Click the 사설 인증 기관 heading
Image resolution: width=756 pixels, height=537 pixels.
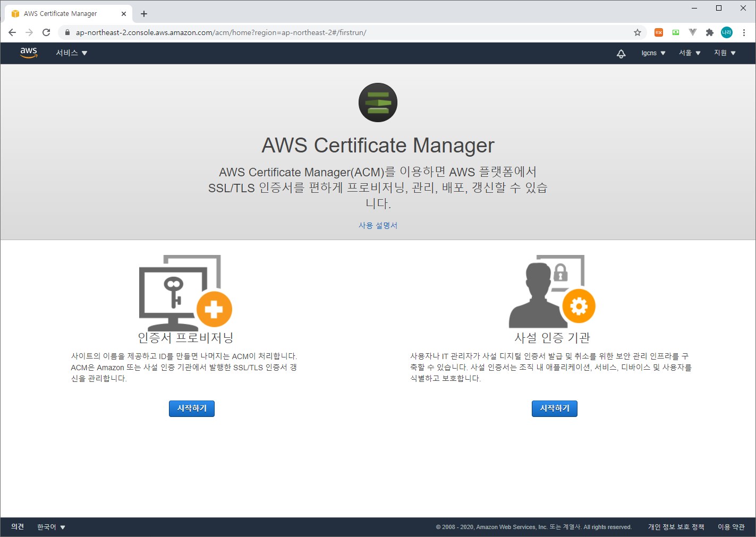pyautogui.click(x=553, y=337)
